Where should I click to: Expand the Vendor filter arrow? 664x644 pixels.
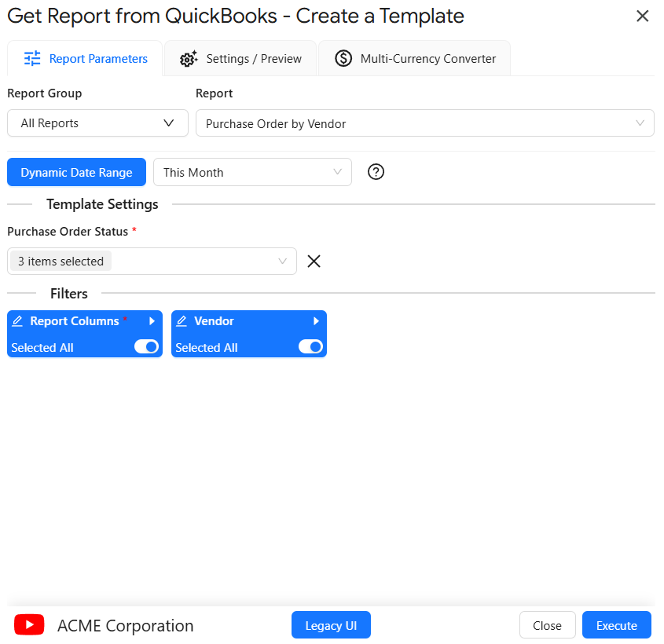pyautogui.click(x=316, y=321)
